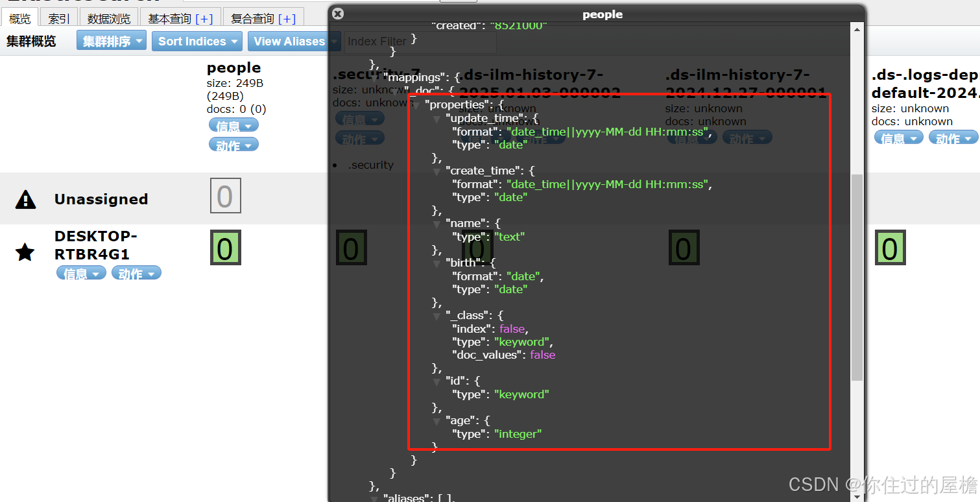Image resolution: width=980 pixels, height=502 pixels.
Task: Click the green shard 0 for people
Action: 225,248
